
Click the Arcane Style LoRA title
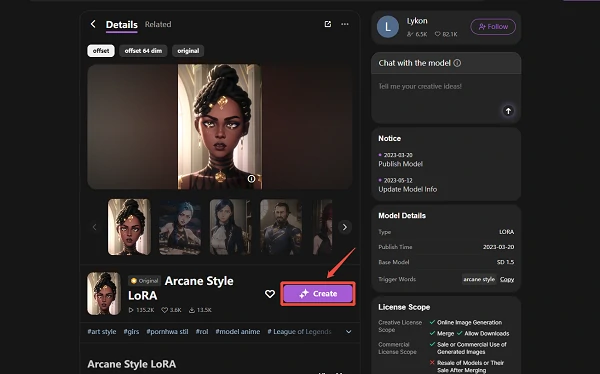click(x=181, y=288)
